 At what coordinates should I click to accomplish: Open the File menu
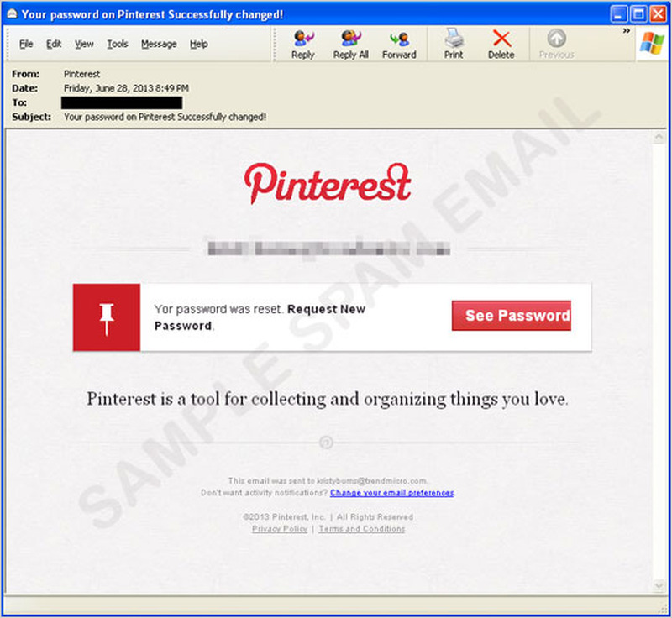(x=26, y=44)
